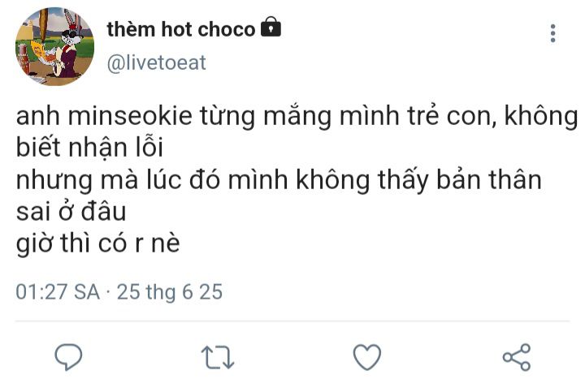Open the Bugs Bunny profile avatar
This screenshot has width=585, height=392.
click(55, 46)
